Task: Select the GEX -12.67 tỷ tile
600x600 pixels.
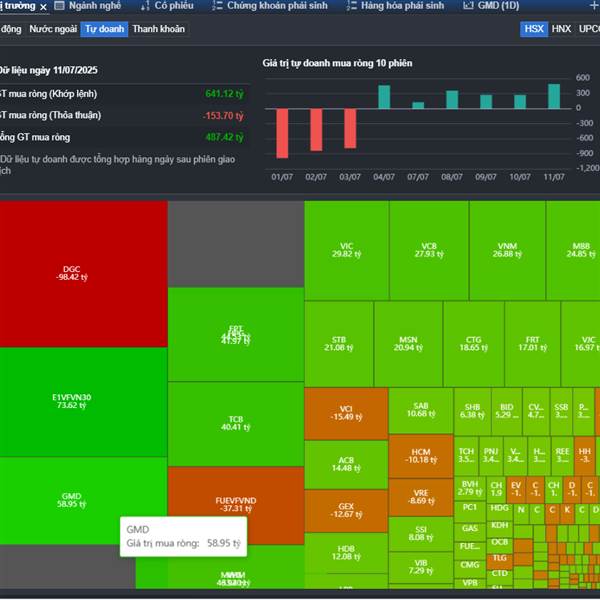Action: 346,510
